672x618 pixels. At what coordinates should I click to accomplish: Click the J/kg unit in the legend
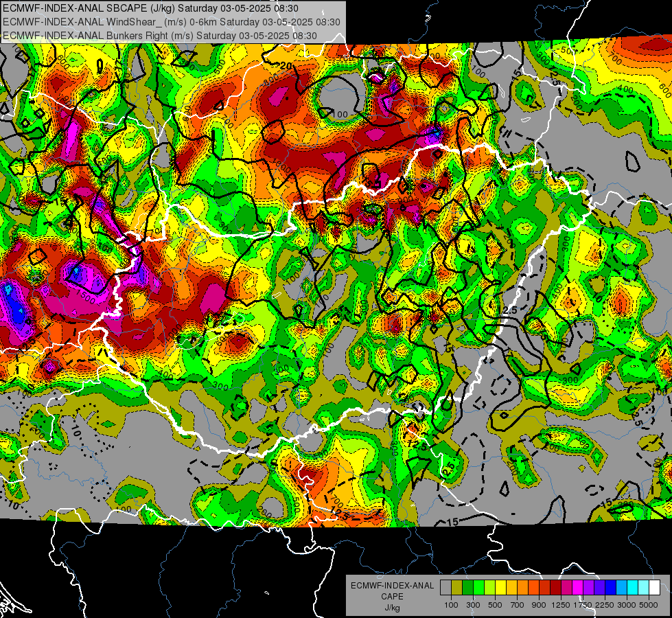[x=392, y=608]
